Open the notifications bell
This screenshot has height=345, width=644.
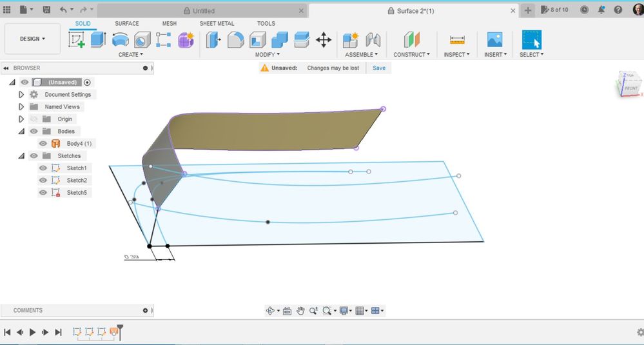click(601, 10)
